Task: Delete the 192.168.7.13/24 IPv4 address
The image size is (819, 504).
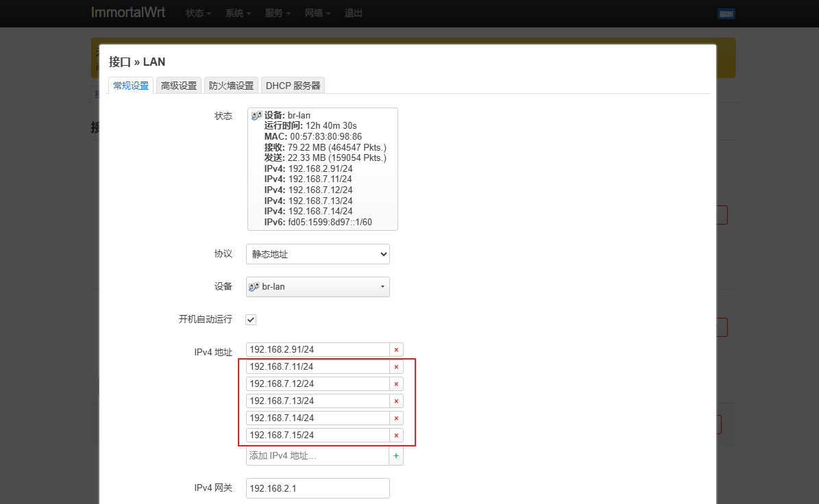Action: 396,401
